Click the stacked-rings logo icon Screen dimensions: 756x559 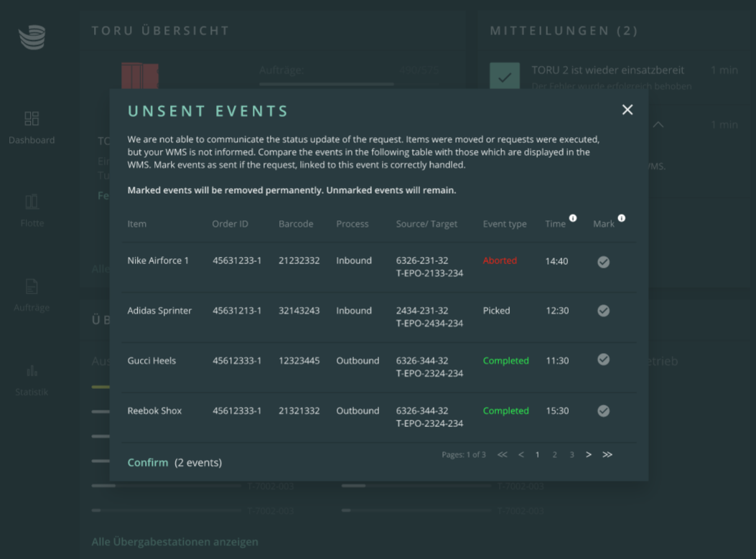[x=32, y=37]
